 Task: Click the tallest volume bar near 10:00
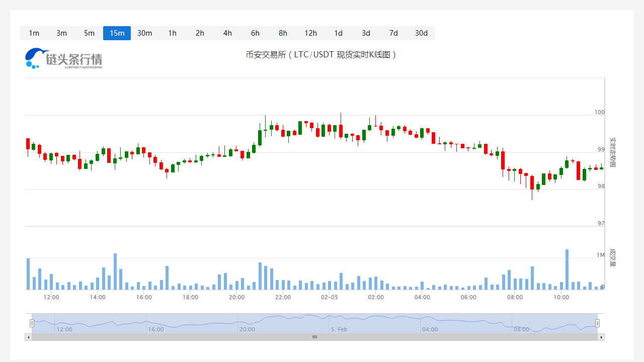tap(567, 269)
